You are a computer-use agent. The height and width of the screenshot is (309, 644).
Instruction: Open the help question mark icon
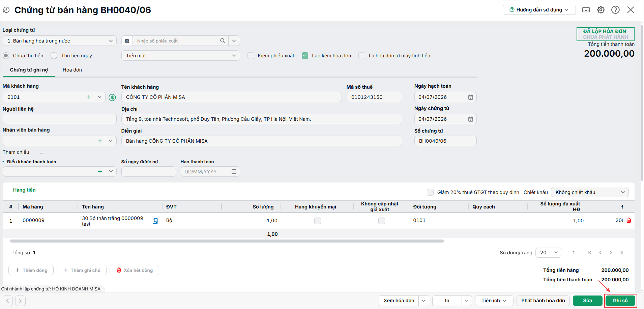coord(615,10)
